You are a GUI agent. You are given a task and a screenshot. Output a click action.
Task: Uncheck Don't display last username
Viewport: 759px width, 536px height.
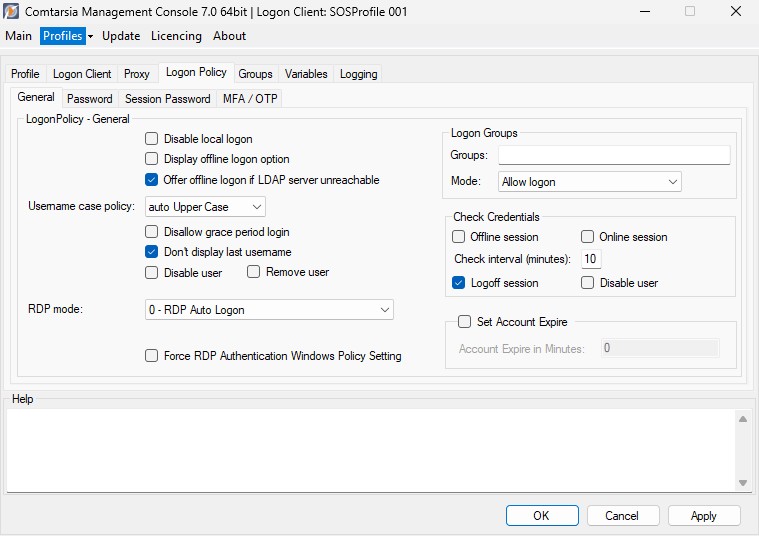pos(152,252)
